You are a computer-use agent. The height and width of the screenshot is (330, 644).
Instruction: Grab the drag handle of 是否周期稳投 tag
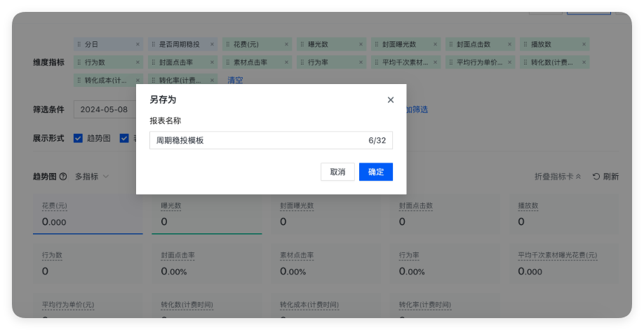coord(154,44)
